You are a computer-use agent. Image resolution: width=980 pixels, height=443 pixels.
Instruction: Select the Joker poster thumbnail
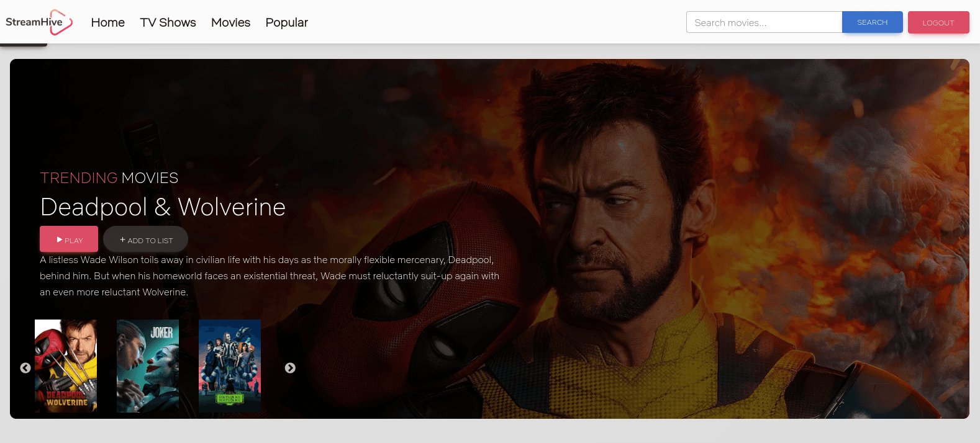(148, 366)
